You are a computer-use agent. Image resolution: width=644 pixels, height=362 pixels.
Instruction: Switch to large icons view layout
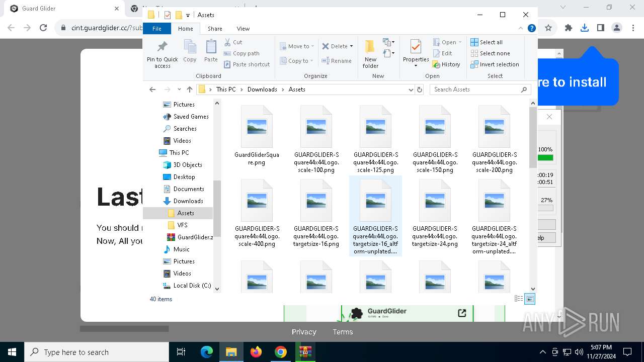530,299
